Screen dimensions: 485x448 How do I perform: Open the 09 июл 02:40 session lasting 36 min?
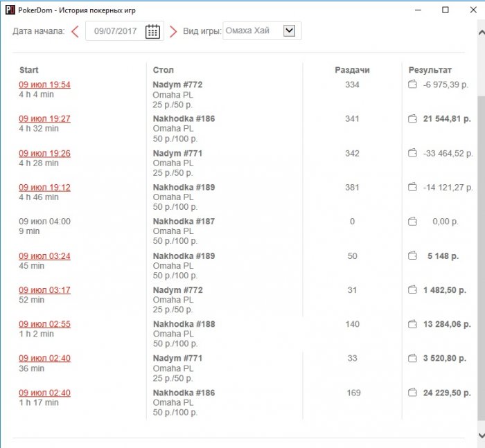[x=44, y=358]
